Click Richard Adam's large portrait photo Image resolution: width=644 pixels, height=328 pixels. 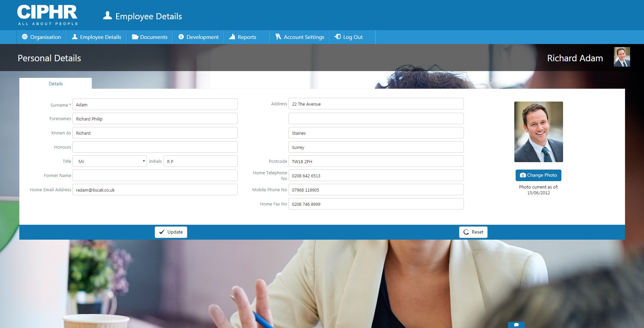point(538,132)
